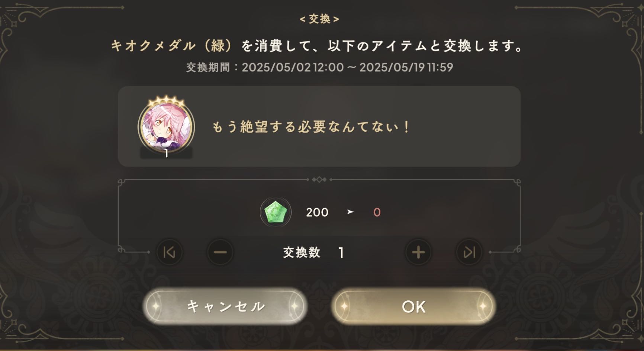Tap the green Kioku Medal pentagon icon
This screenshot has height=351, width=644.
coord(276,212)
